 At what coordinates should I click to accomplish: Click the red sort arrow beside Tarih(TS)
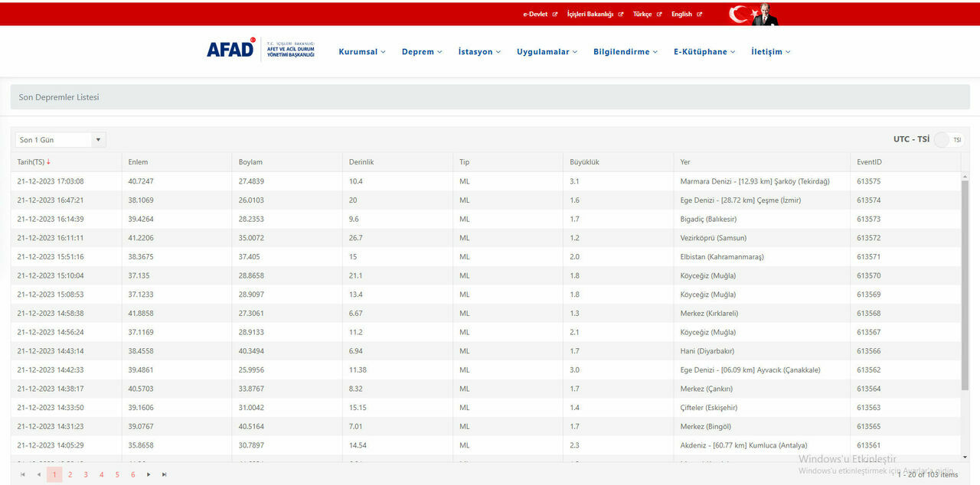49,162
